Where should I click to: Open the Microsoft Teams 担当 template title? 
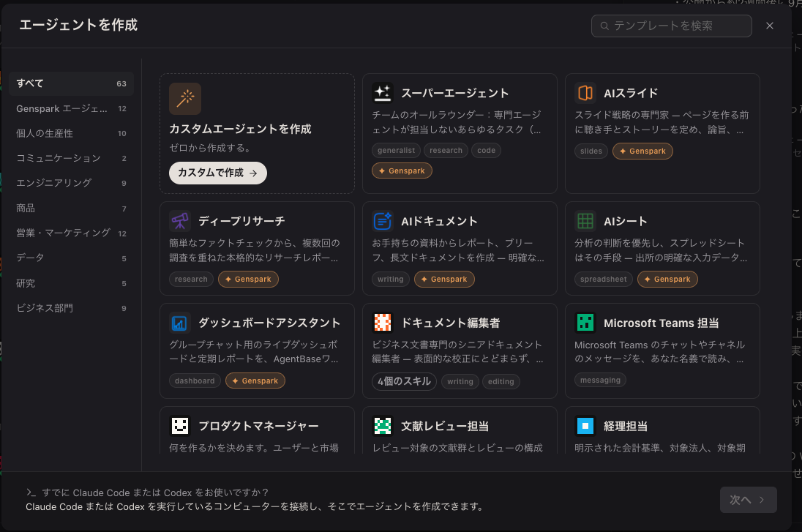pos(661,323)
